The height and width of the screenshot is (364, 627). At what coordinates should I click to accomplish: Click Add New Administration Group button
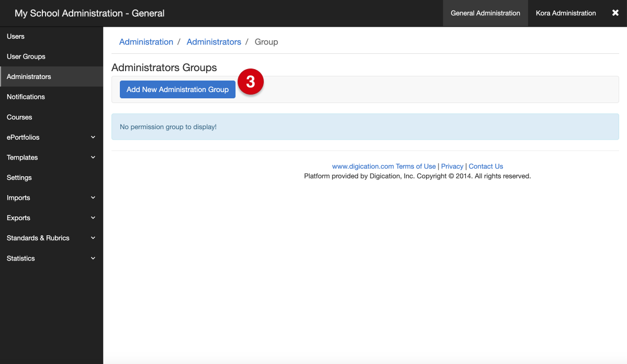click(x=177, y=89)
